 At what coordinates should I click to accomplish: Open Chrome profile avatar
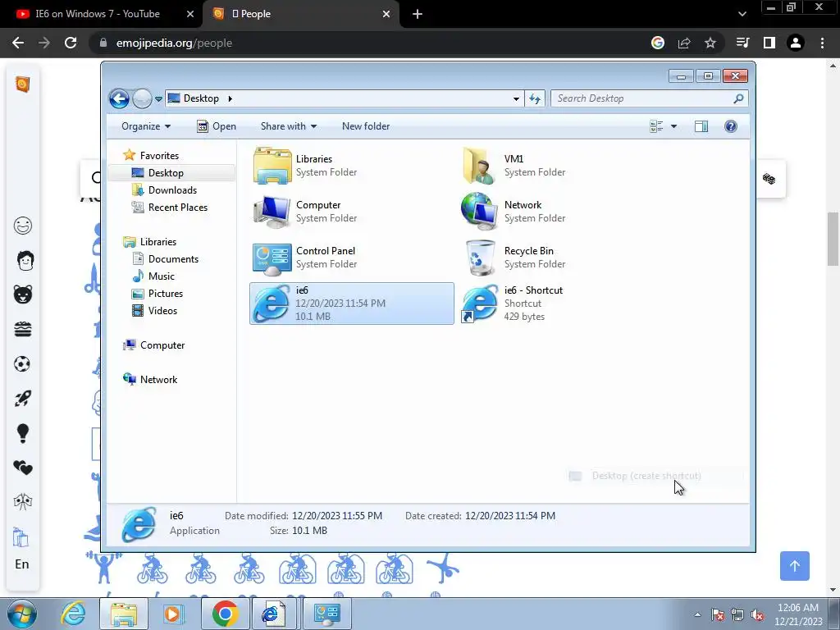[796, 43]
